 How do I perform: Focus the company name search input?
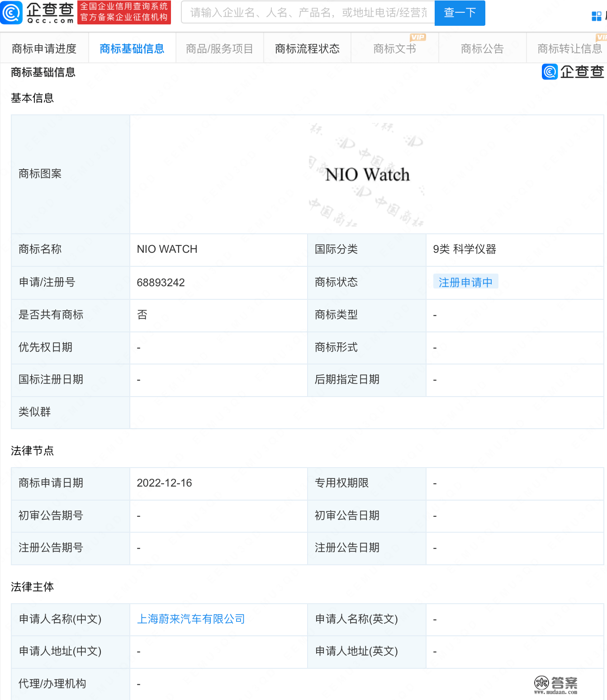tap(308, 12)
